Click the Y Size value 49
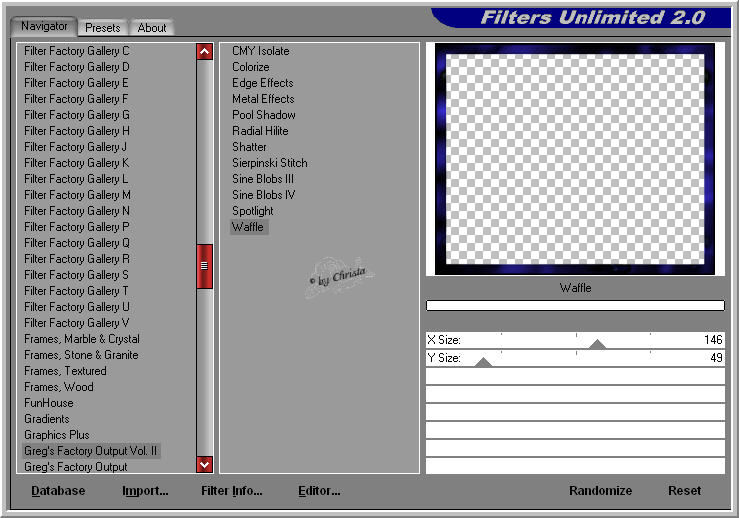 [716, 358]
